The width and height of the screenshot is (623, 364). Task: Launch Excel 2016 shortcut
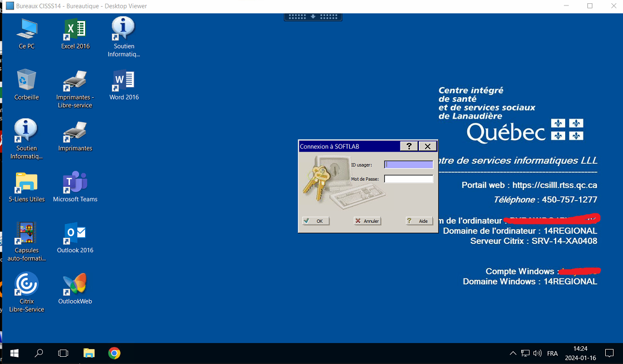[75, 34]
